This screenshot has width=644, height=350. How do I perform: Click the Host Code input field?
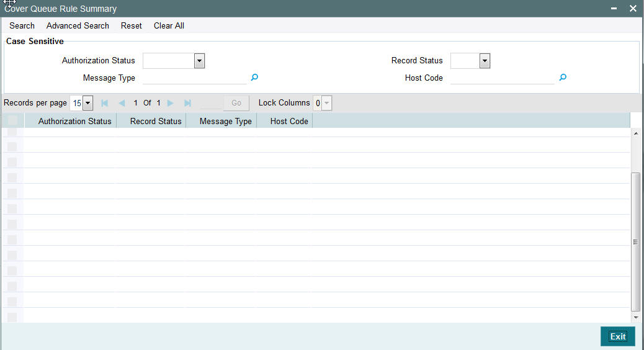coord(503,78)
